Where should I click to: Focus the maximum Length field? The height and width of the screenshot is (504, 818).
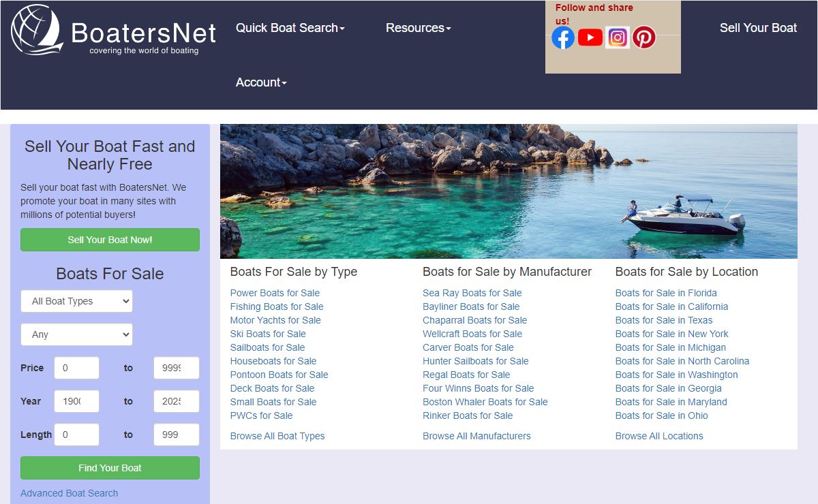pyautogui.click(x=177, y=435)
